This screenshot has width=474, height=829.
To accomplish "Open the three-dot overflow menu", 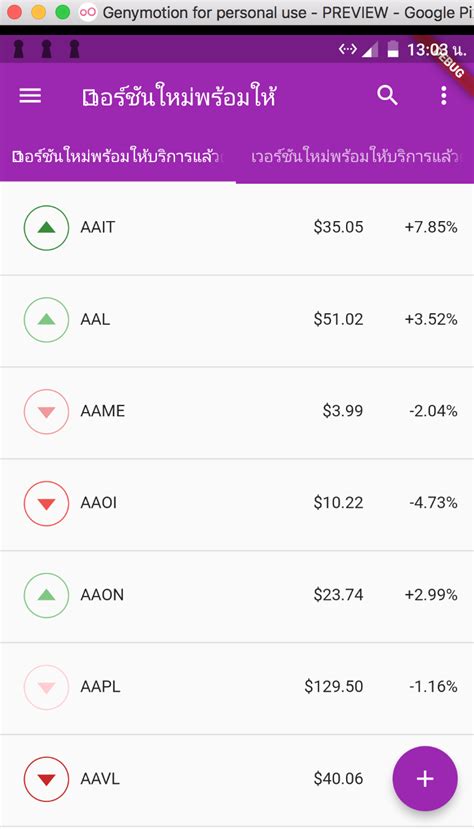I will [443, 96].
